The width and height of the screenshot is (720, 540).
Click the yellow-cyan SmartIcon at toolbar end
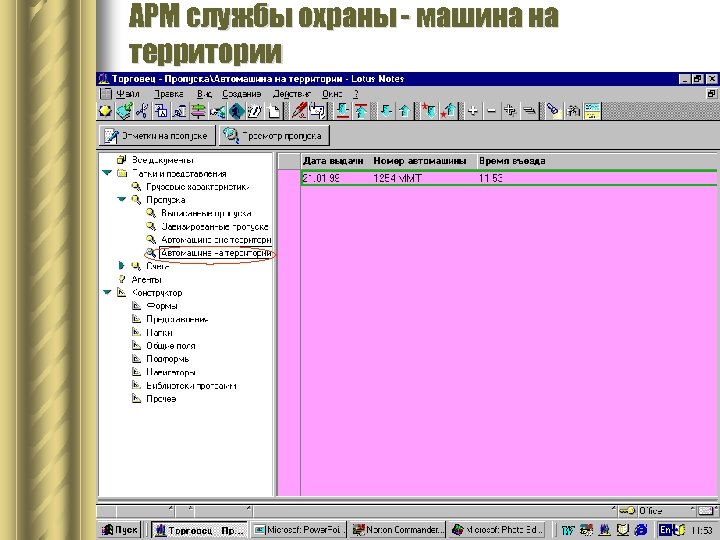[x=592, y=111]
